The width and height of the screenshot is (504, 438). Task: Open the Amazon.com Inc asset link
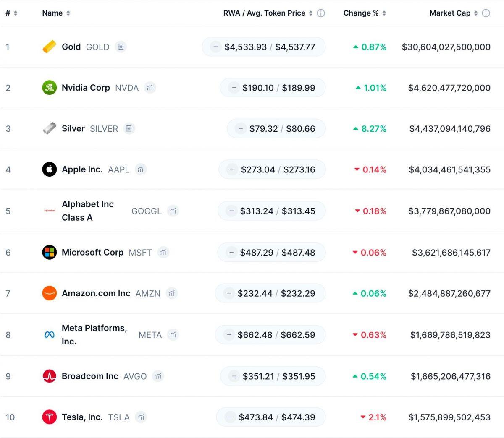[x=96, y=293]
